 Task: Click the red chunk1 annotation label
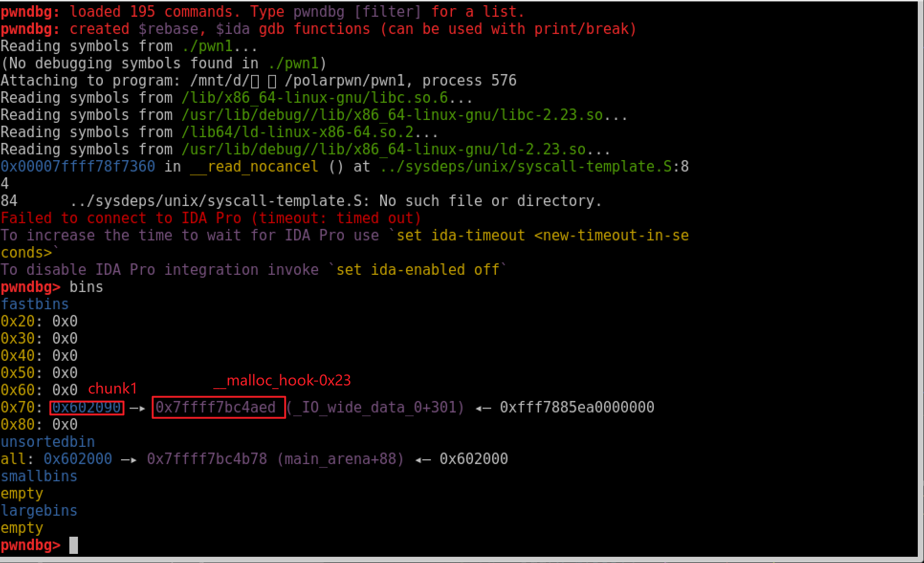tap(112, 388)
